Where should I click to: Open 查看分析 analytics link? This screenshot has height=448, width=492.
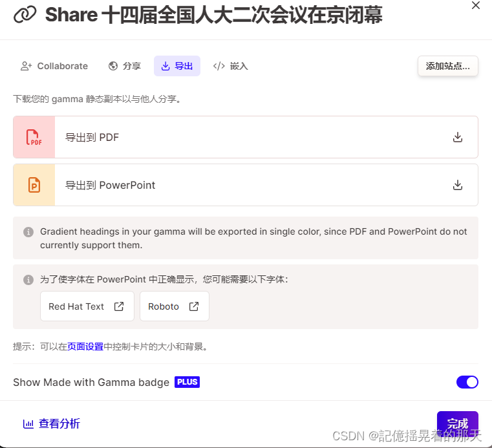pos(52,423)
